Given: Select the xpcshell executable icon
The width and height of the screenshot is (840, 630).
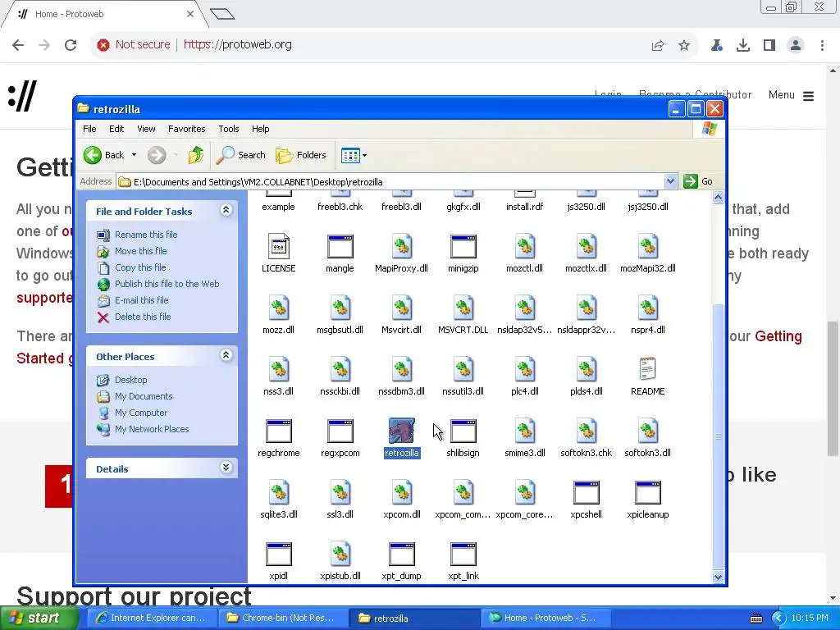Looking at the screenshot, I should (586, 492).
